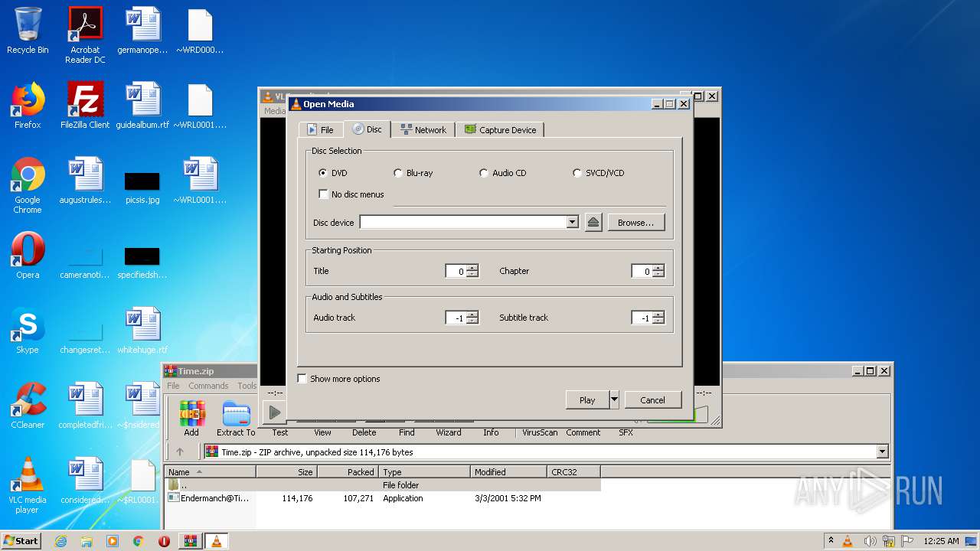Screen dimensions: 980x551
Task: Select FileZilla Client desktop icon
Action: pos(85,106)
